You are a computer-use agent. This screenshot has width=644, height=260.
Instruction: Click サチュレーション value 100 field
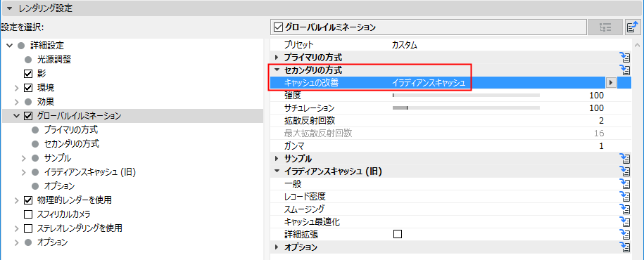(596, 108)
